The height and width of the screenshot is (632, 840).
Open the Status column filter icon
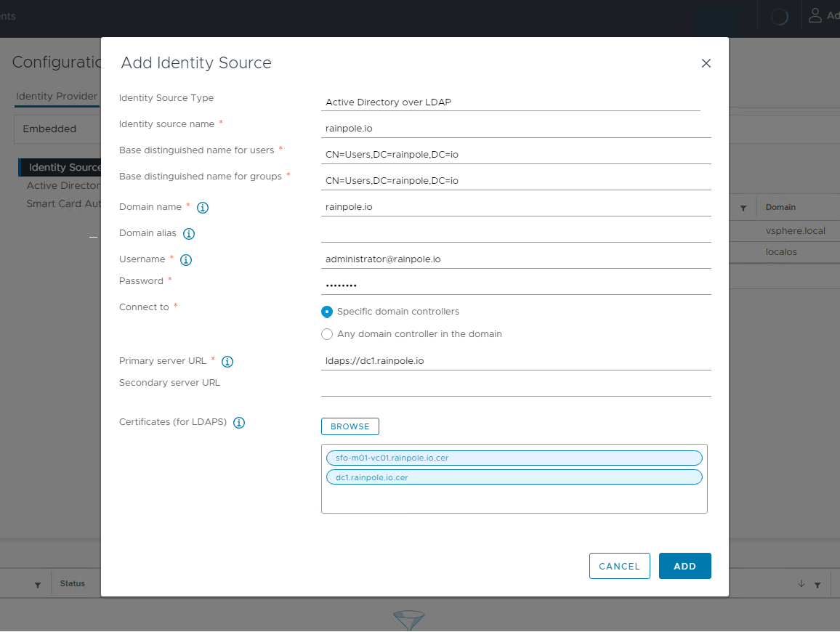(37, 584)
